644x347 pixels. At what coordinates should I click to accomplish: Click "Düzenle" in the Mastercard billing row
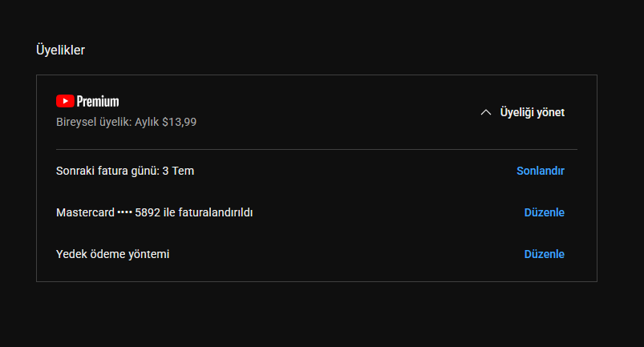pos(544,212)
